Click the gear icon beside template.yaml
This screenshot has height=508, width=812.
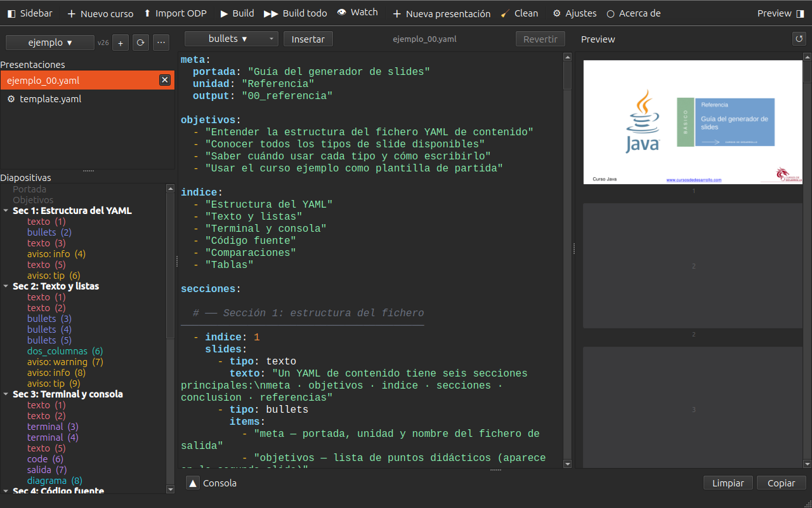[x=11, y=99]
